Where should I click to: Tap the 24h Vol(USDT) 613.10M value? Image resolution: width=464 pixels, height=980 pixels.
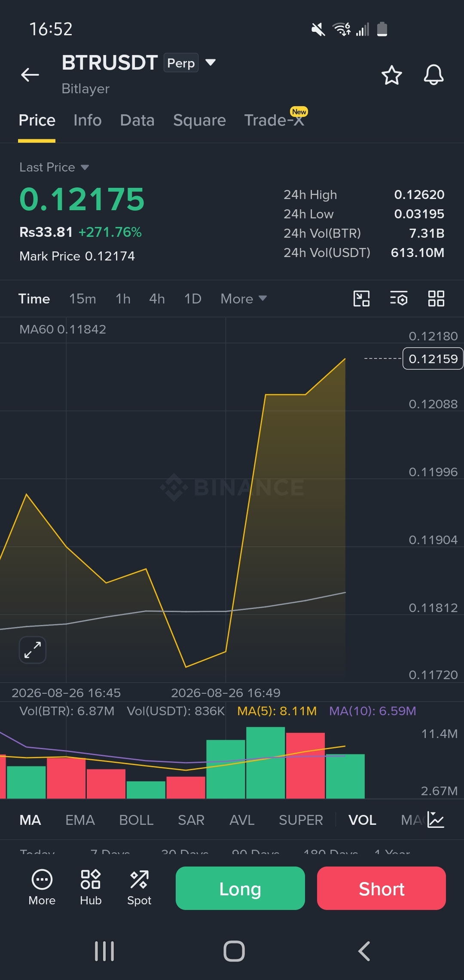click(x=418, y=253)
